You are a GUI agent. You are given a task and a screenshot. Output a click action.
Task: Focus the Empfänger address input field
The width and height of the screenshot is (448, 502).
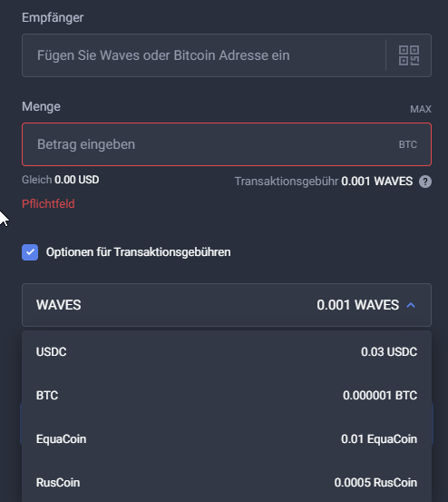[x=204, y=55]
